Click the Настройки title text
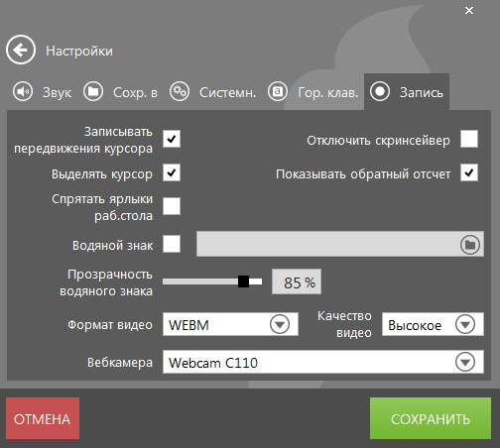Screen dimensions: 500x448 (x=79, y=51)
